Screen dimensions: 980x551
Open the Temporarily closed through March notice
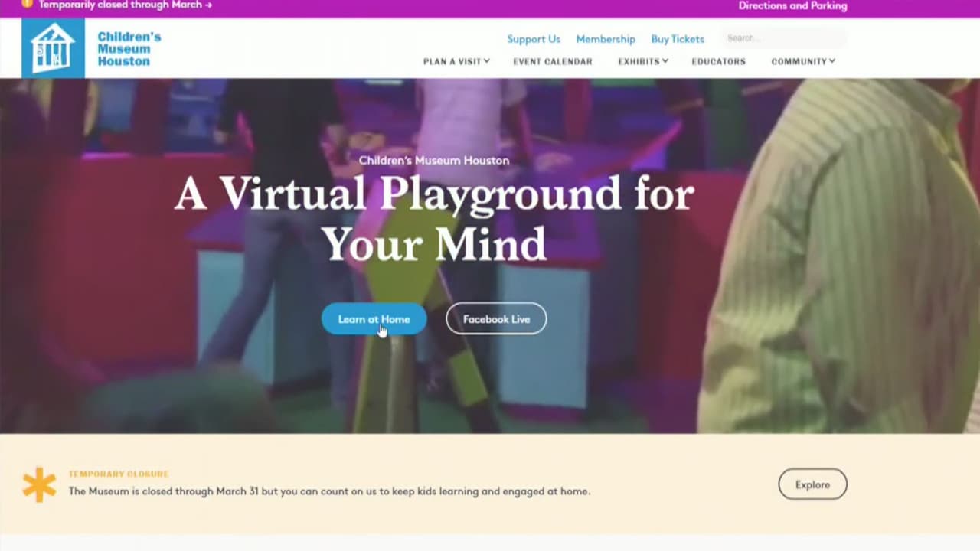pos(125,5)
